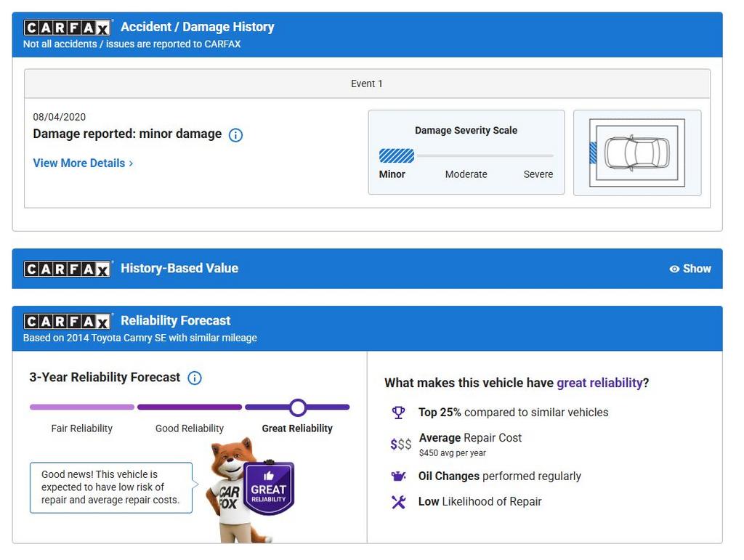Click 'Damage reported: minor damage' heading

click(x=127, y=134)
